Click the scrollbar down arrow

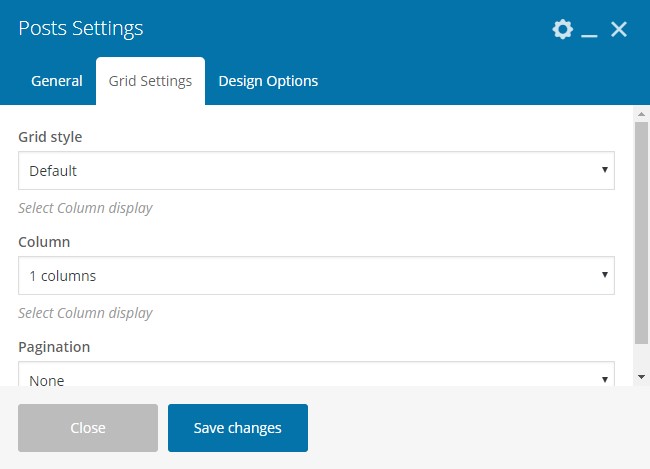(x=641, y=377)
